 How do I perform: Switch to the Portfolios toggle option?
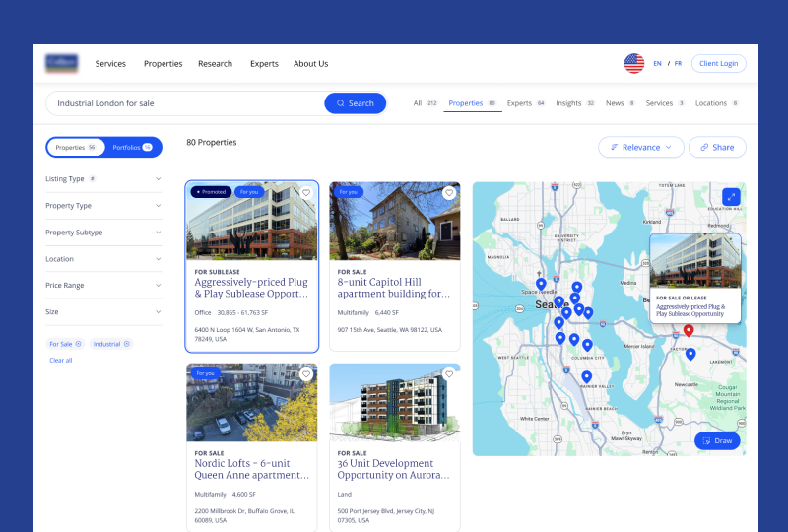(x=132, y=148)
